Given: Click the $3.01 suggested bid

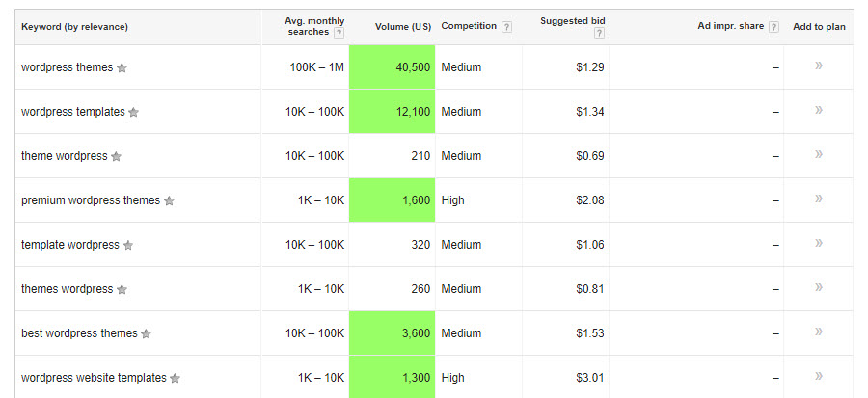Looking at the screenshot, I should [589, 378].
